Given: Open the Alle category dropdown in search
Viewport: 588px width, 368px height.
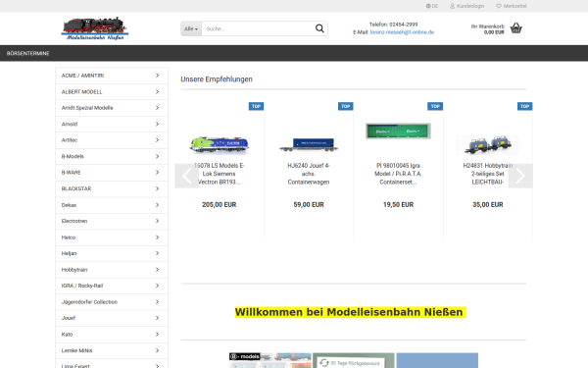Looking at the screenshot, I should point(191,28).
